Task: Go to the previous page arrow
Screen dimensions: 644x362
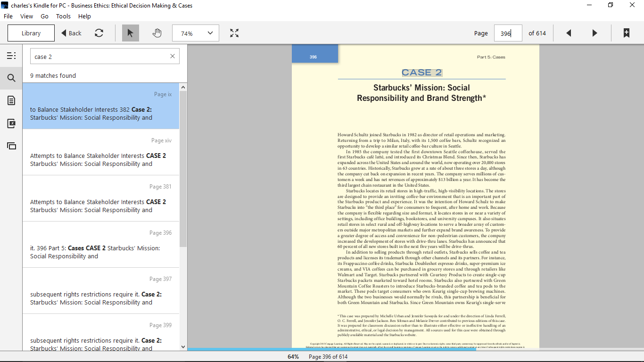Action: (x=569, y=33)
